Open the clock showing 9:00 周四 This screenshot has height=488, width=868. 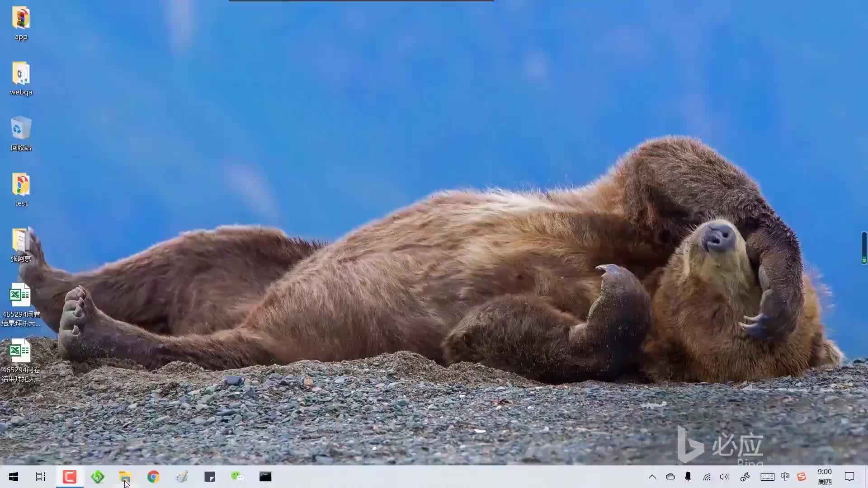tap(825, 477)
